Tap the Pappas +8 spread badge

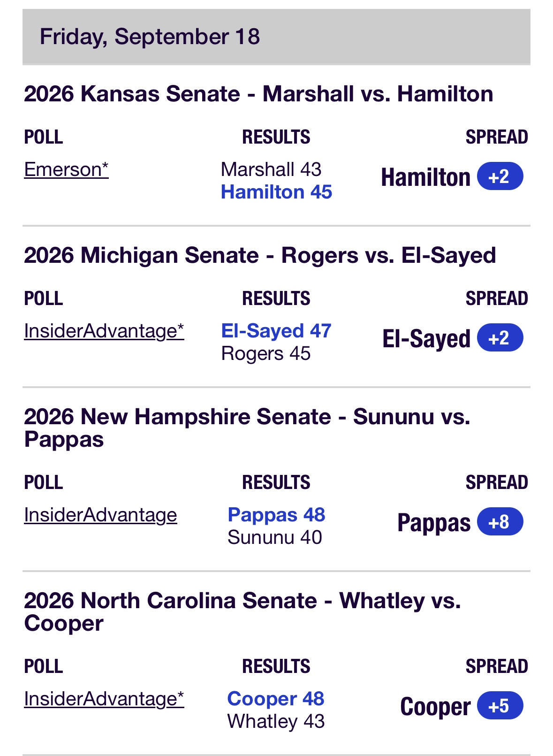click(x=500, y=522)
